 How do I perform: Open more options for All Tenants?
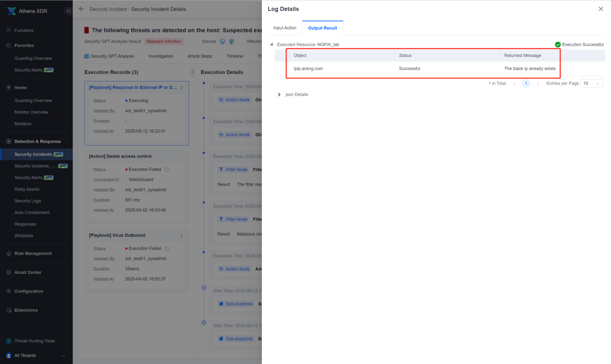tap(63, 356)
